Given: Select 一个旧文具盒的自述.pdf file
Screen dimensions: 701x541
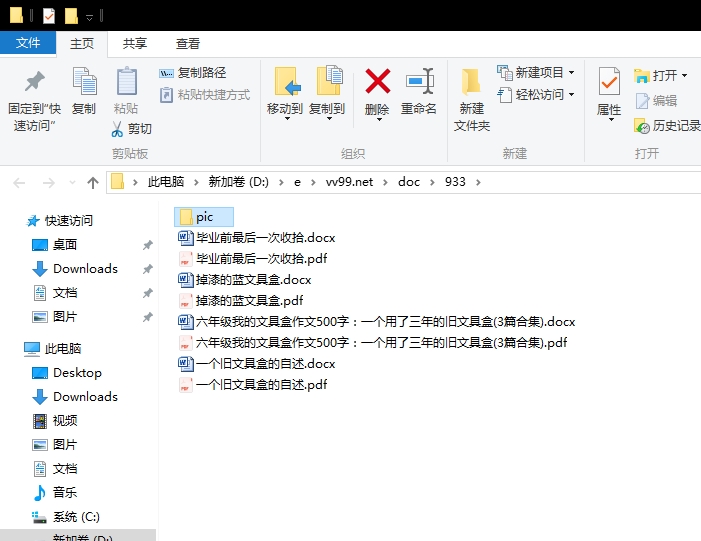Looking at the screenshot, I should pos(253,385).
